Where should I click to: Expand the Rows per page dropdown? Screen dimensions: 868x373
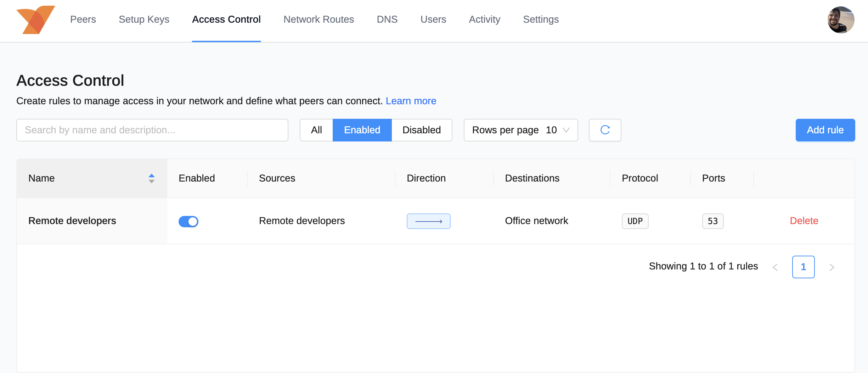pos(520,130)
